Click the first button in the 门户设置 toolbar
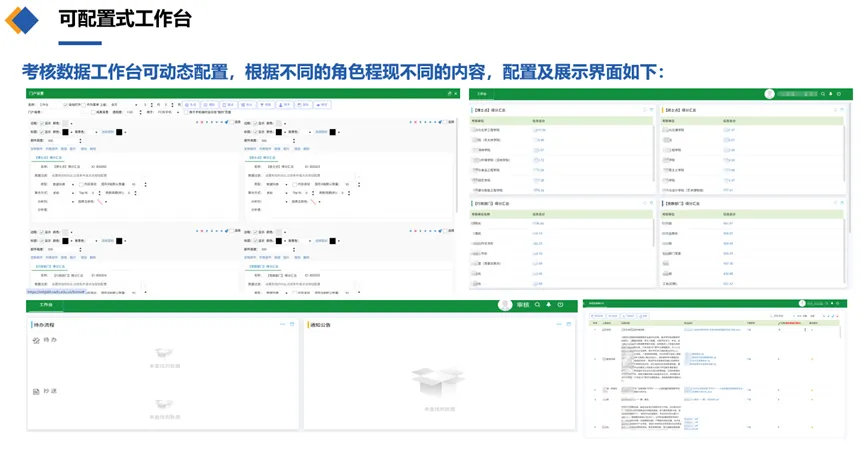The height and width of the screenshot is (452, 865). tap(191, 105)
